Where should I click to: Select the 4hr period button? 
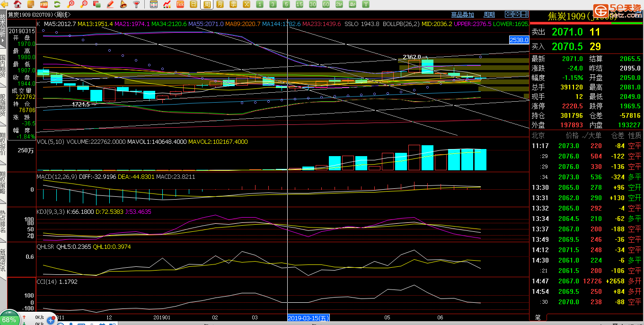353,4
